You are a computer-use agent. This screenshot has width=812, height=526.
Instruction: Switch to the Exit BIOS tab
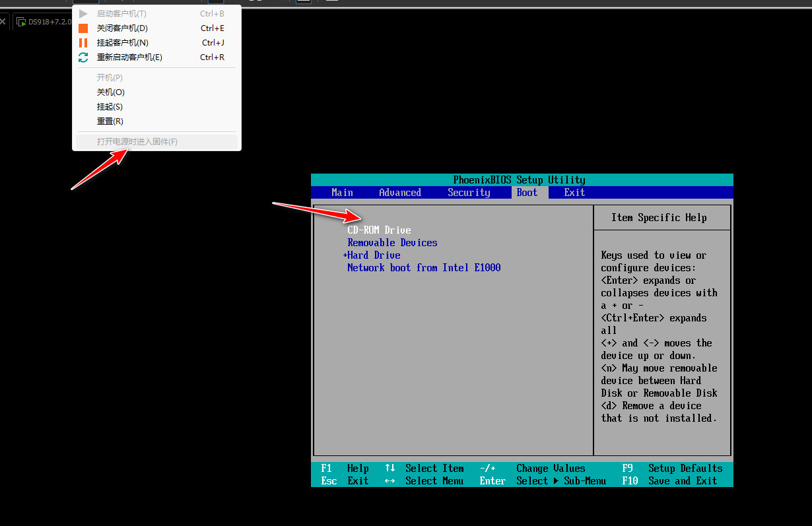[x=574, y=193]
